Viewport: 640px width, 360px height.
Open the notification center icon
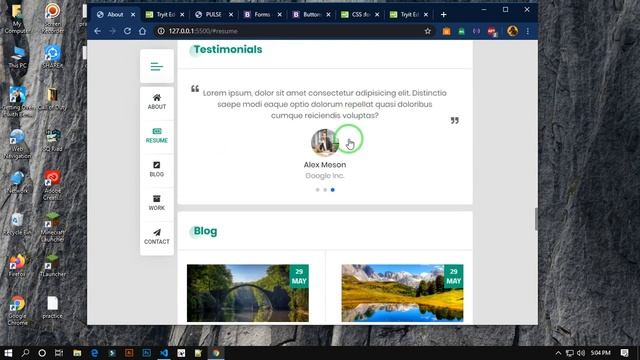coord(624,353)
